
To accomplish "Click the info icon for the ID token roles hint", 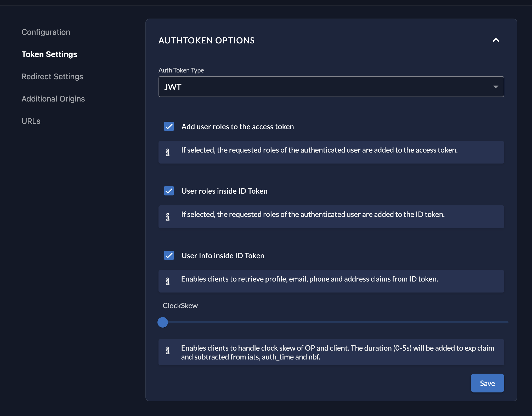I will (168, 217).
